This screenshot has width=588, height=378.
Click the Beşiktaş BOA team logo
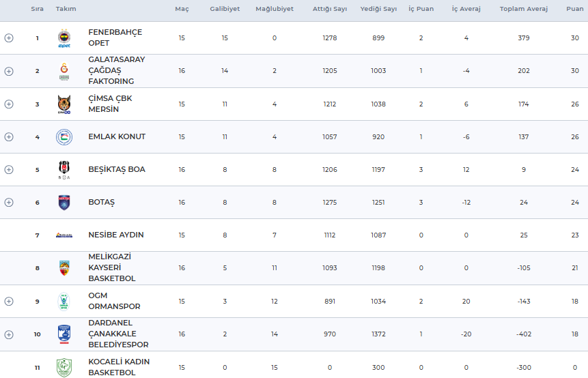tap(64, 169)
